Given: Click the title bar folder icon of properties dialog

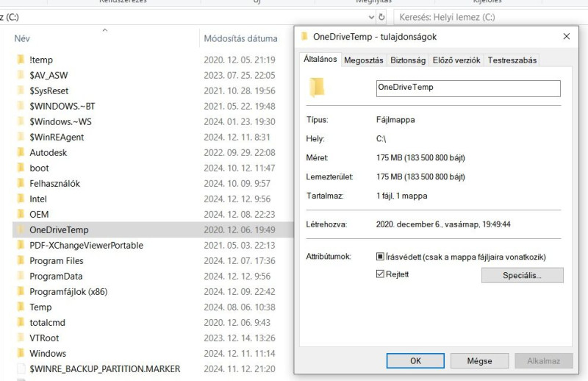Looking at the screenshot, I should click(x=304, y=37).
